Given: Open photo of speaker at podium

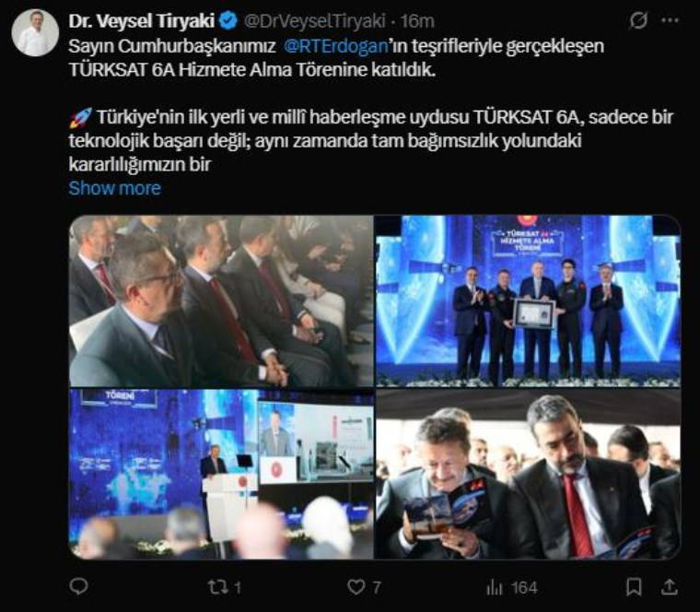Looking at the screenshot, I should pos(221,474).
